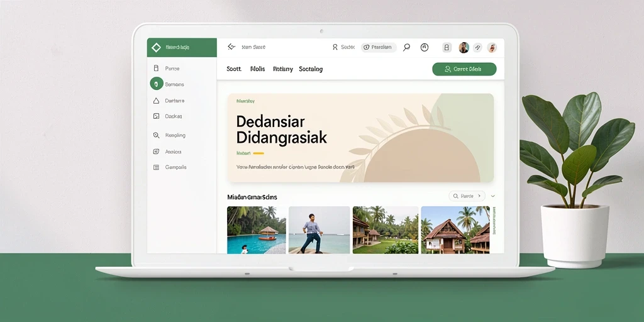Click the clock icon in top bar

(x=425, y=47)
